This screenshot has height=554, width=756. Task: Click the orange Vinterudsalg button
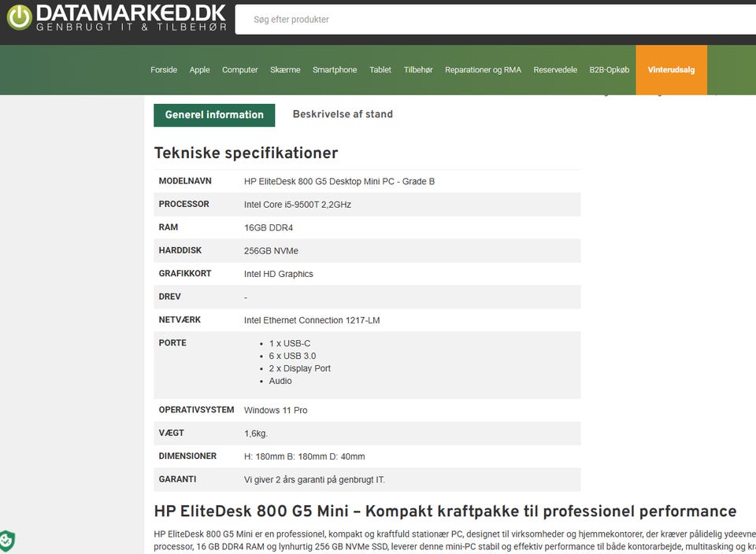pos(671,70)
